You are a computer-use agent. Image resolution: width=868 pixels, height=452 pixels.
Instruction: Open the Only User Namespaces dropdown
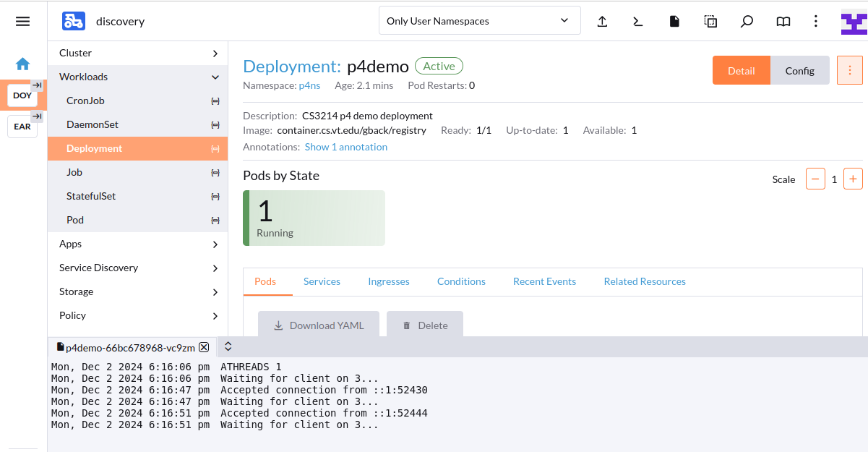(479, 21)
